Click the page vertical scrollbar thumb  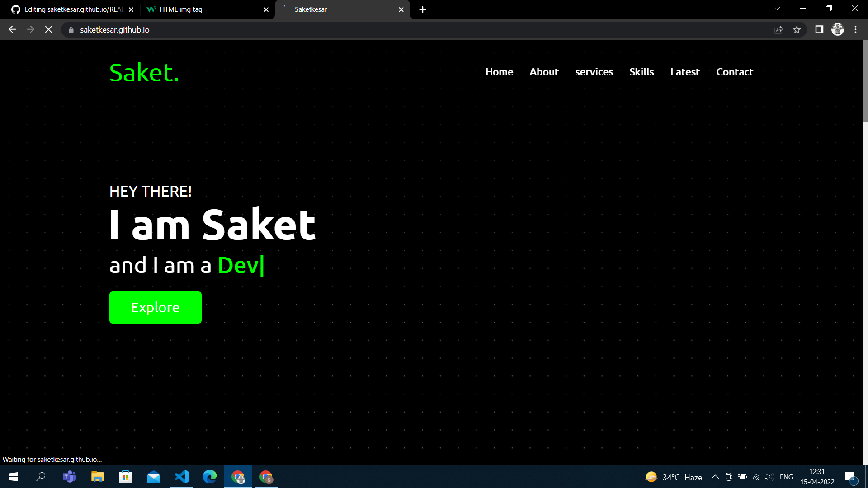[865, 81]
